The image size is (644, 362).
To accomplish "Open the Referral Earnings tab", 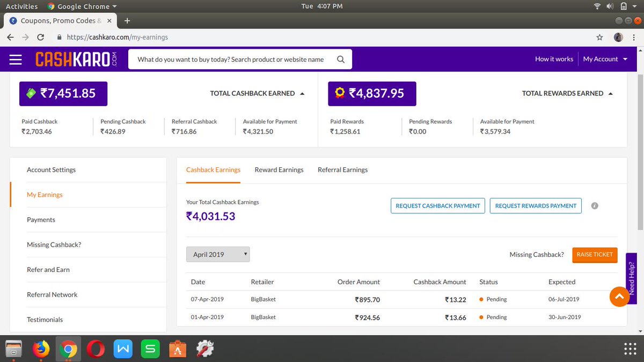I will pyautogui.click(x=342, y=169).
